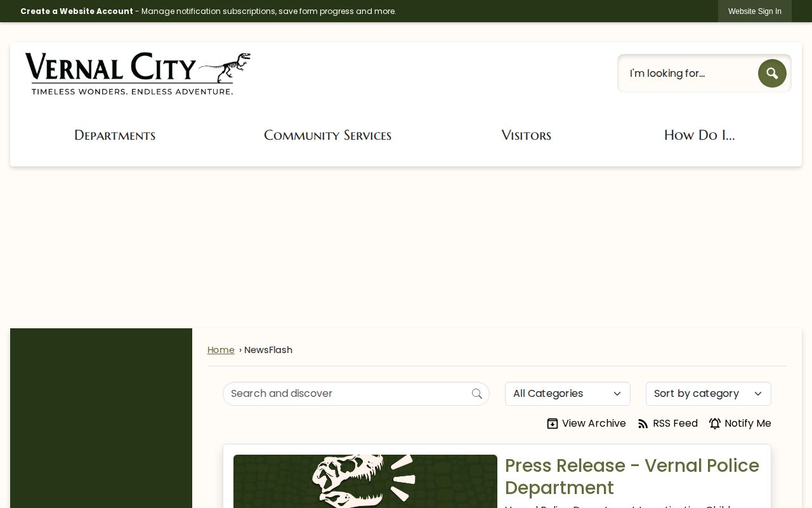
Task: Click the NewsFlash breadcrumb text
Action: click(268, 350)
